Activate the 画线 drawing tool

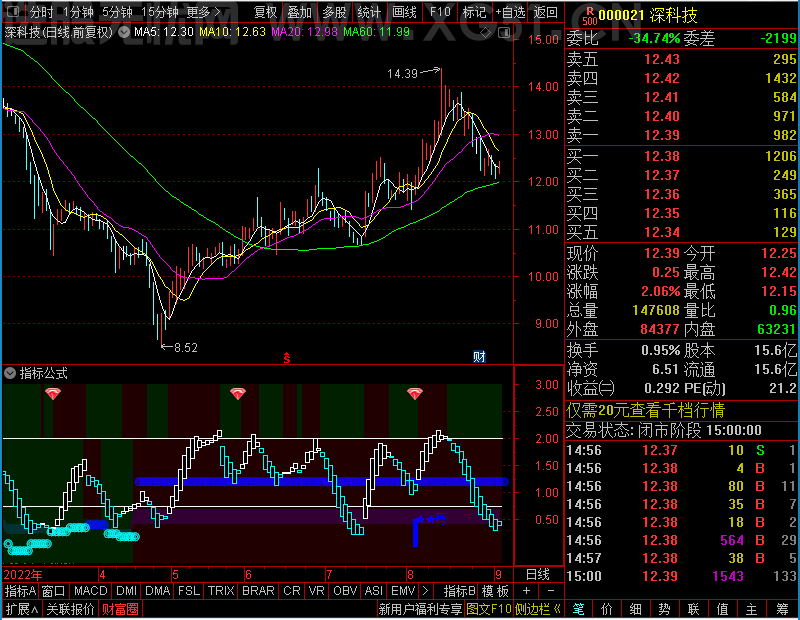point(404,12)
